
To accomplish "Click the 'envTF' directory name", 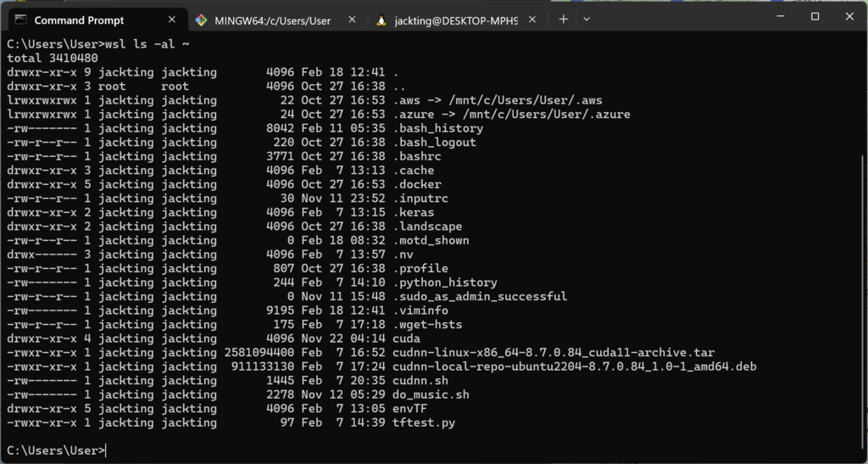I will coord(409,408).
